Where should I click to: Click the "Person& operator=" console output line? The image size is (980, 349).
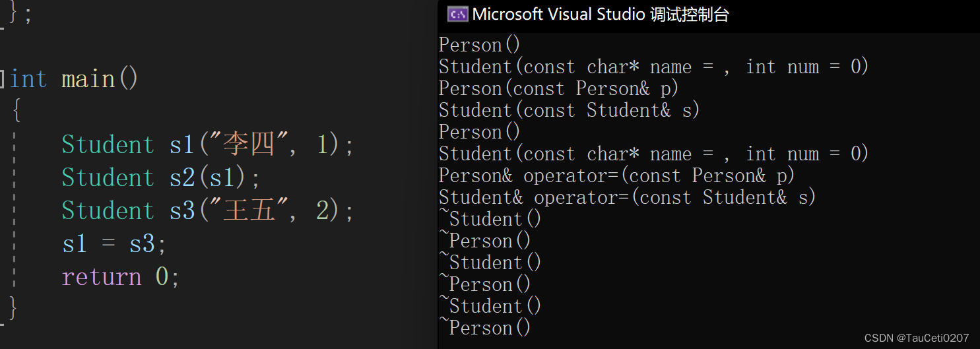[616, 175]
